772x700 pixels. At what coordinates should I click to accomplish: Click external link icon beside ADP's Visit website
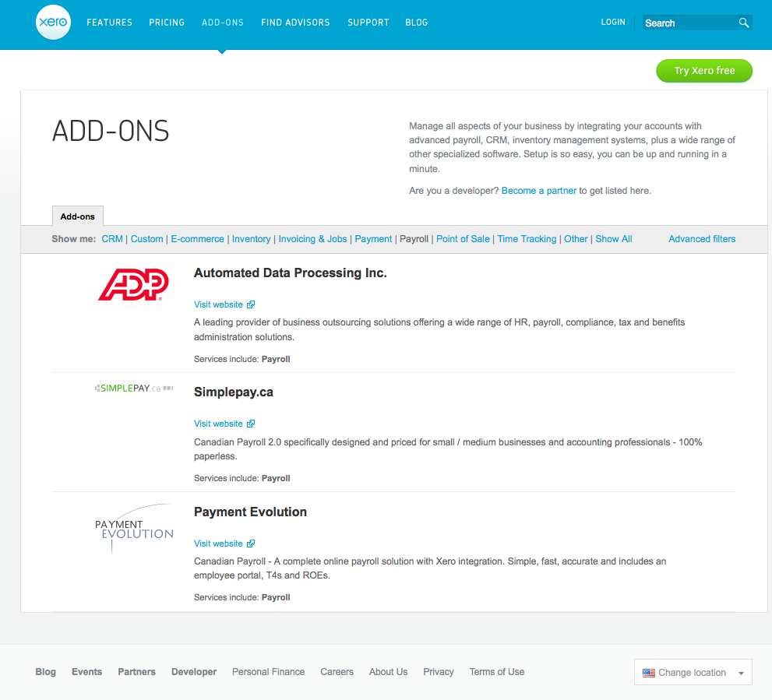[251, 305]
